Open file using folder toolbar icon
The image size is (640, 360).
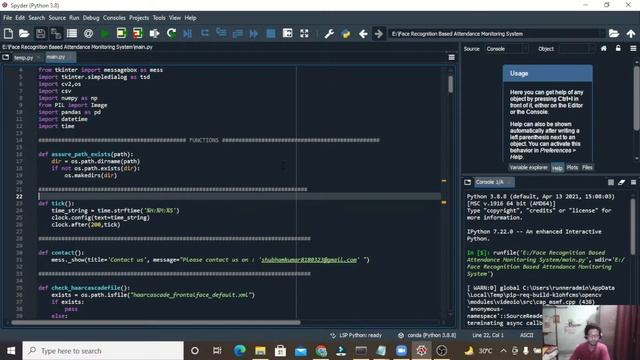coord(24,33)
